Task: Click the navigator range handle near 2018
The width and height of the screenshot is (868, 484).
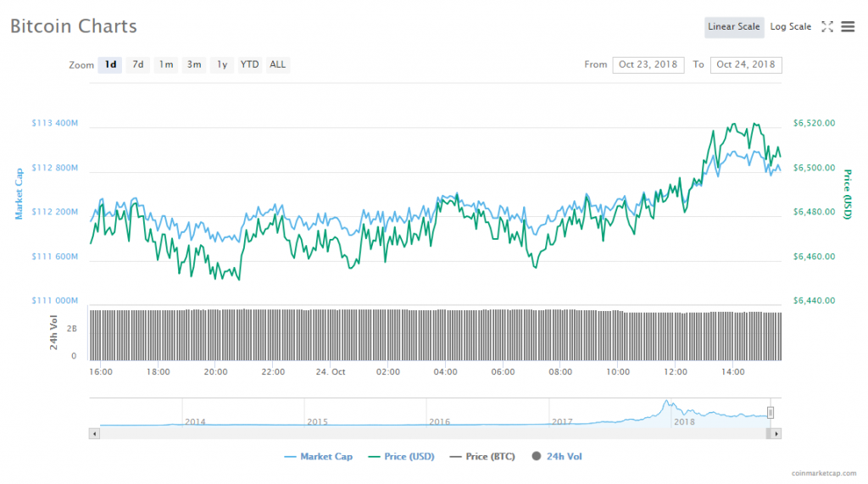Action: click(771, 412)
